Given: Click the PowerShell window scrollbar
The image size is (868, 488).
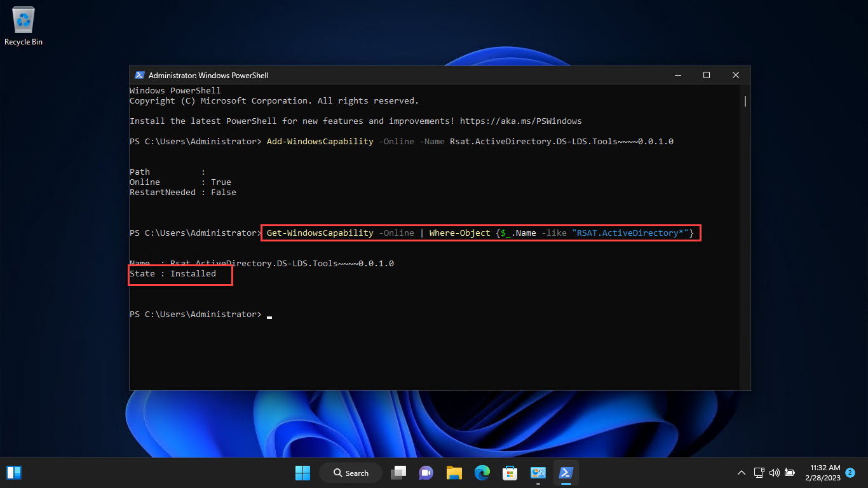Looking at the screenshot, I should point(744,101).
